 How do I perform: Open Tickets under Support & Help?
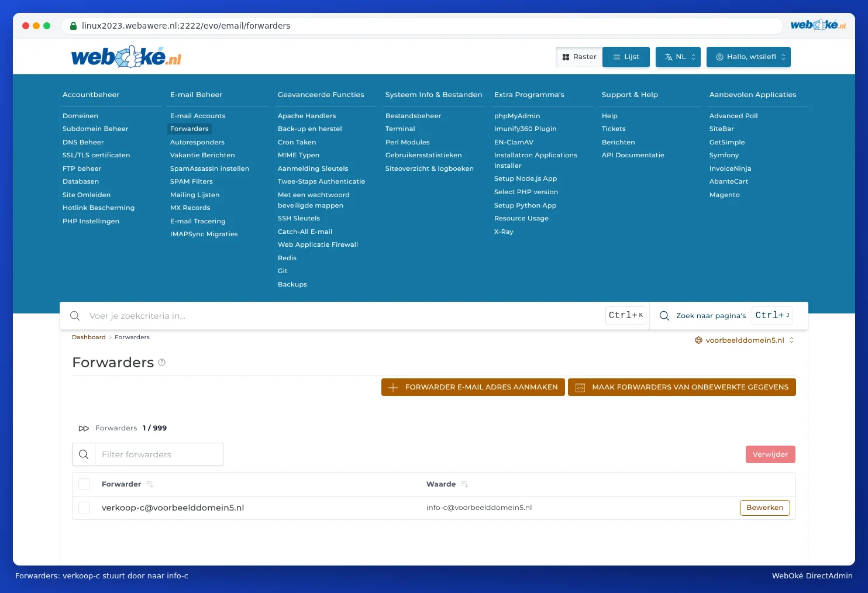tap(614, 129)
